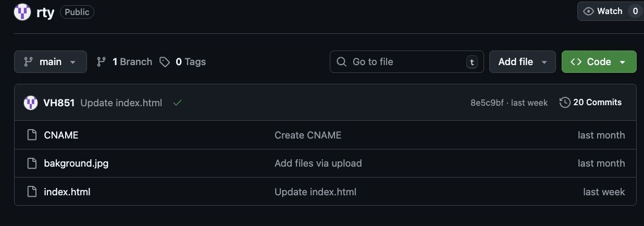Open the Create CNAME commit message
644x226 pixels.
point(308,135)
